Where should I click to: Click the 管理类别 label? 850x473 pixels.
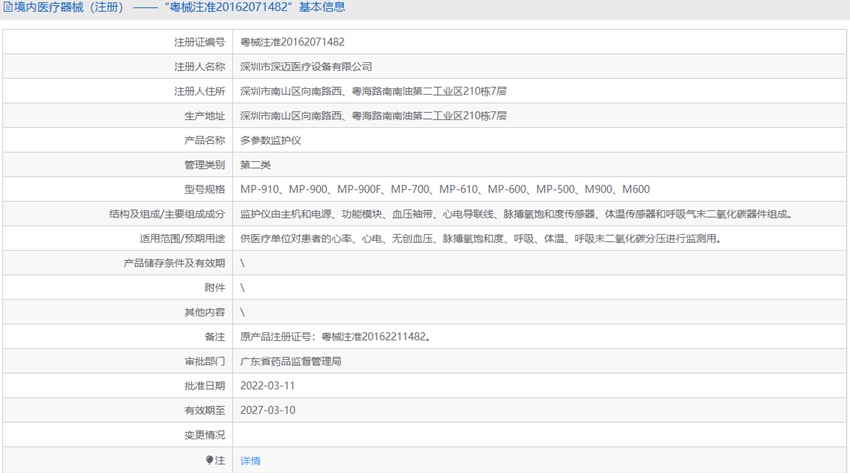coord(204,165)
